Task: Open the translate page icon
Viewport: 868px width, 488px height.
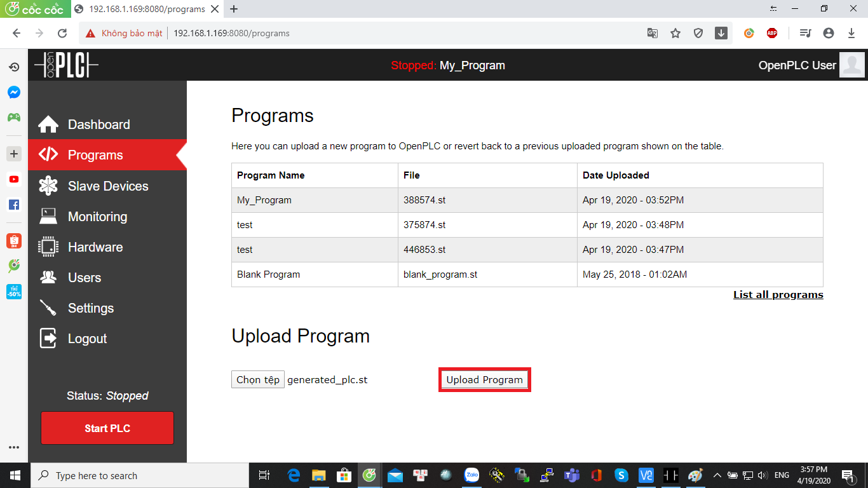Action: pos(653,33)
